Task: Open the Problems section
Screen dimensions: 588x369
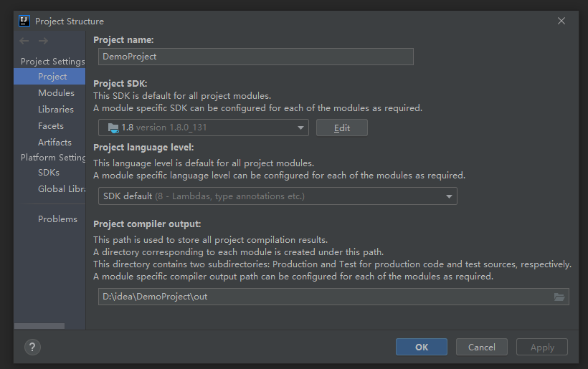Action: (57, 219)
